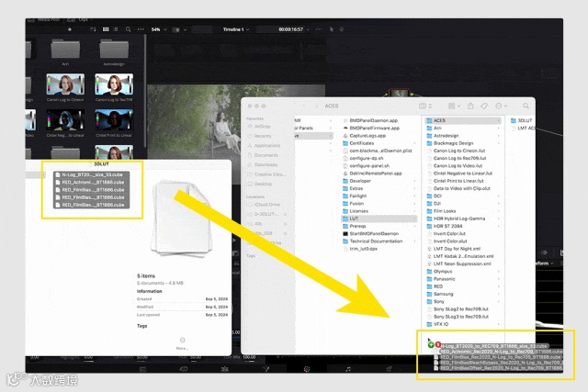Viewport: 588px width, 392px height.
Task: Open Downloads in Finder sidebar
Action: click(x=263, y=164)
